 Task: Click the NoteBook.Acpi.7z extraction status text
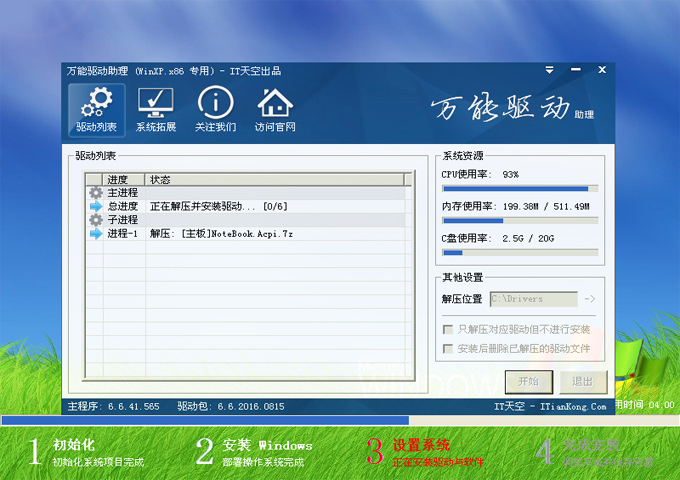coord(221,234)
